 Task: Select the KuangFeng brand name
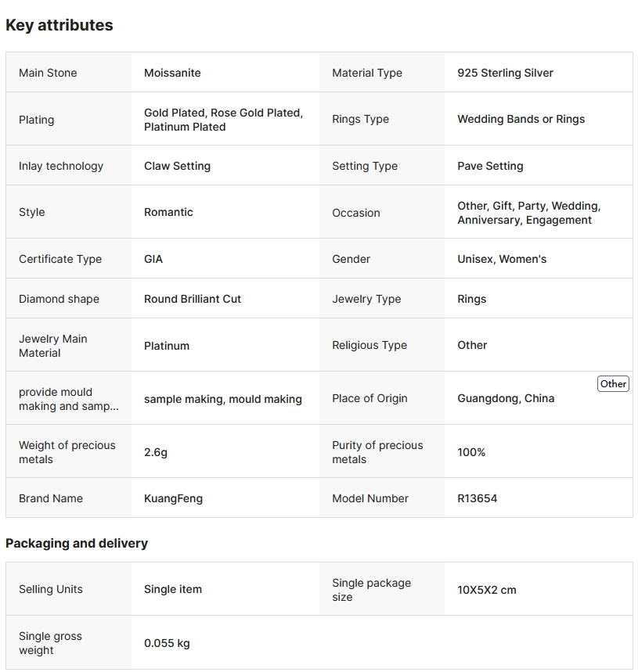[173, 498]
